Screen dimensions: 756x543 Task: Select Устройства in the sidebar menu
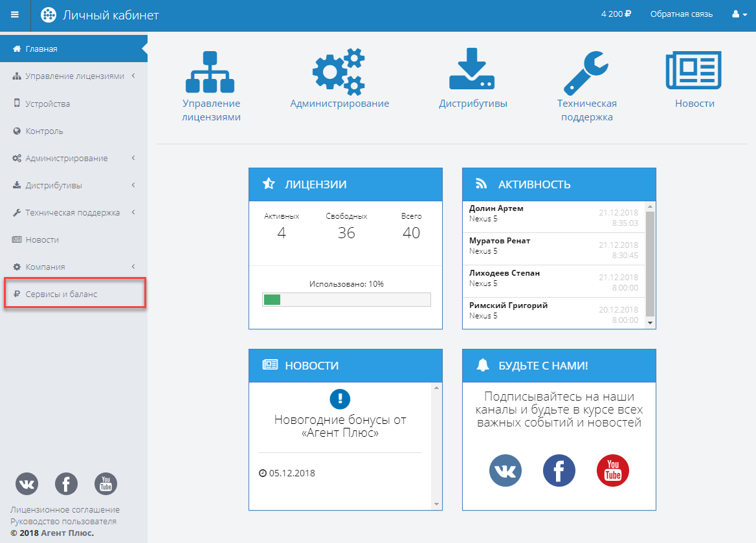point(47,104)
